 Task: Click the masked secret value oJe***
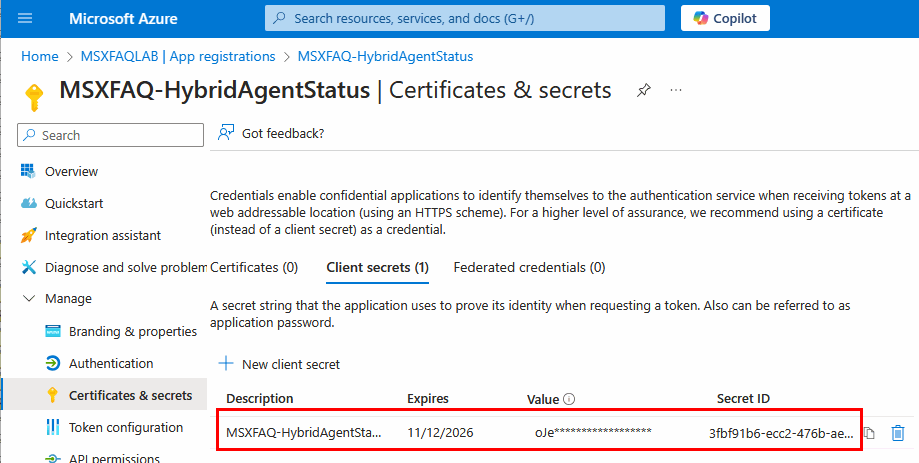click(x=593, y=433)
